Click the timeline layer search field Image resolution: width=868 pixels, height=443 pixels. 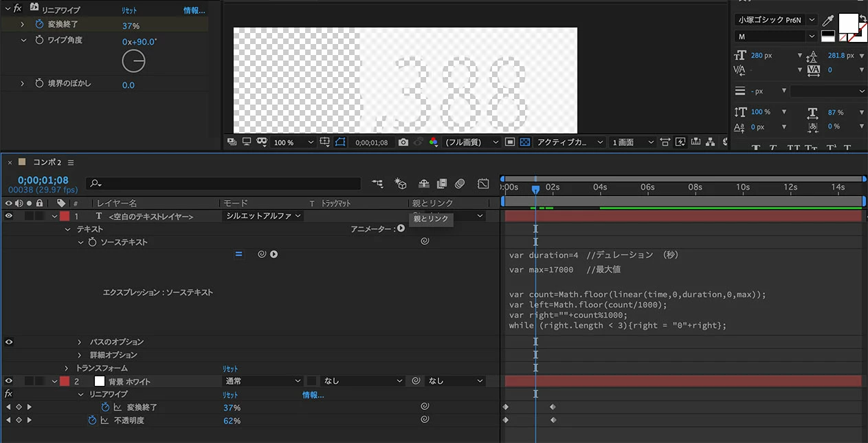(x=223, y=184)
